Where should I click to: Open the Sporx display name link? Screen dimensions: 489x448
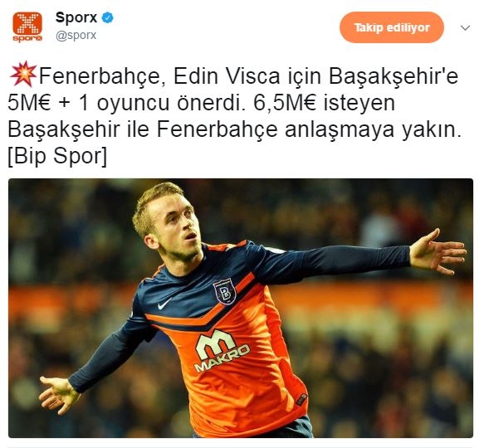click(76, 17)
